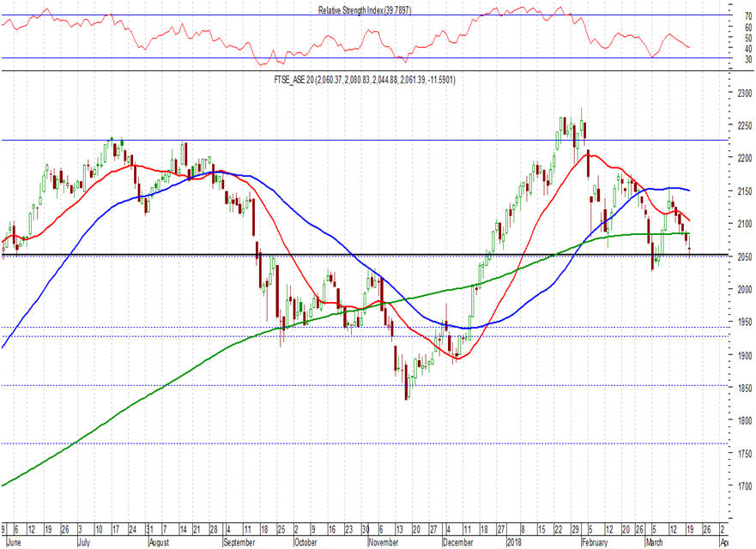Click the 1700 price scale value
This screenshot has width=756, height=549.
point(745,486)
